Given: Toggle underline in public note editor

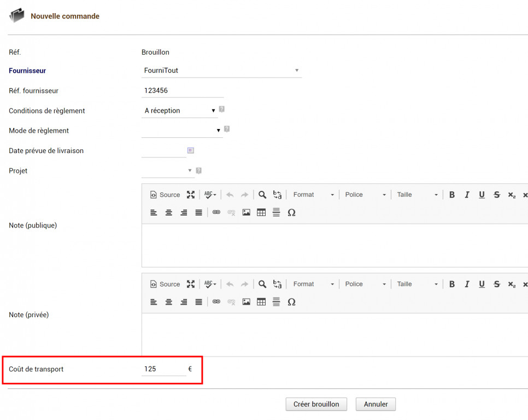Looking at the screenshot, I should (x=482, y=195).
